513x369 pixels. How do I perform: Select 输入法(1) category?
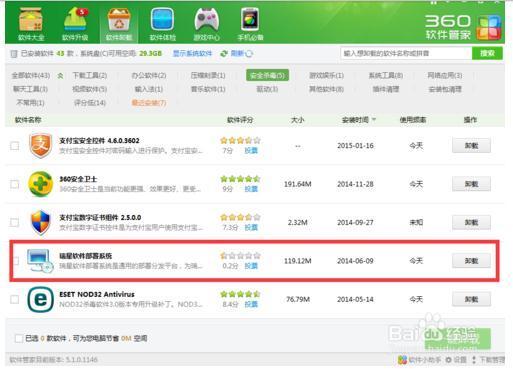tap(149, 89)
